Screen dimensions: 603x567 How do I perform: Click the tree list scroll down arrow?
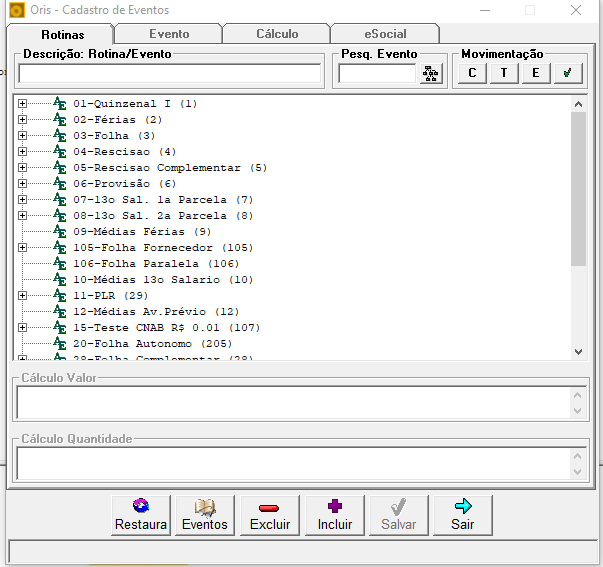[578, 352]
